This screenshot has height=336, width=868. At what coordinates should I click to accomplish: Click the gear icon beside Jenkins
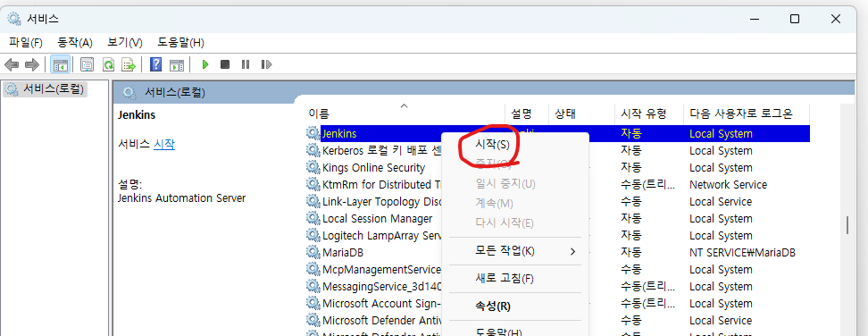click(x=313, y=133)
